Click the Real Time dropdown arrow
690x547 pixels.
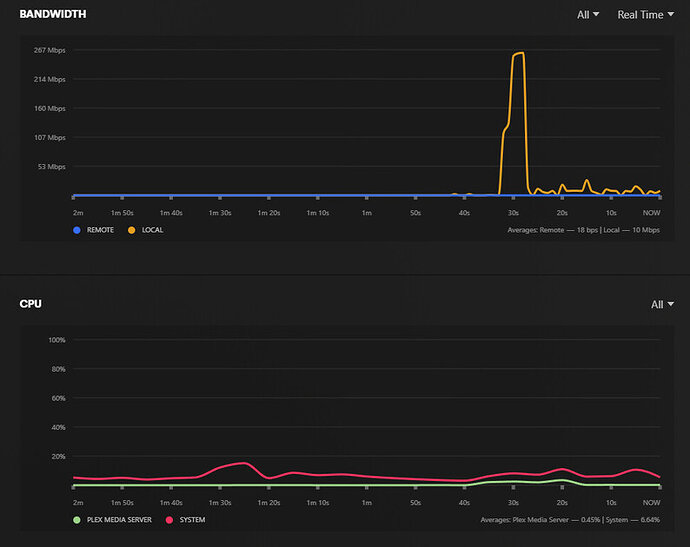point(671,14)
